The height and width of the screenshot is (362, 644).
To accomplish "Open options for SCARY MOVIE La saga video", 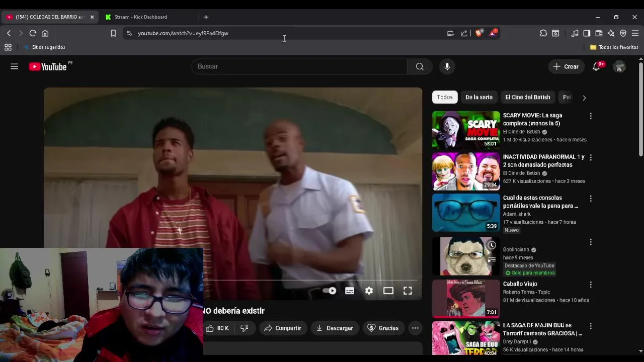I will (591, 116).
